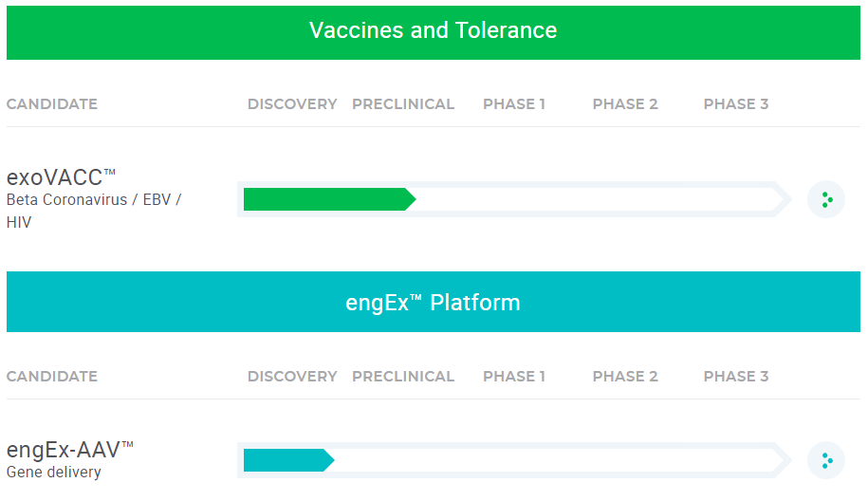The width and height of the screenshot is (868, 501).
Task: Click PRECLINICAL header under engEx Platform
Action: tap(403, 377)
